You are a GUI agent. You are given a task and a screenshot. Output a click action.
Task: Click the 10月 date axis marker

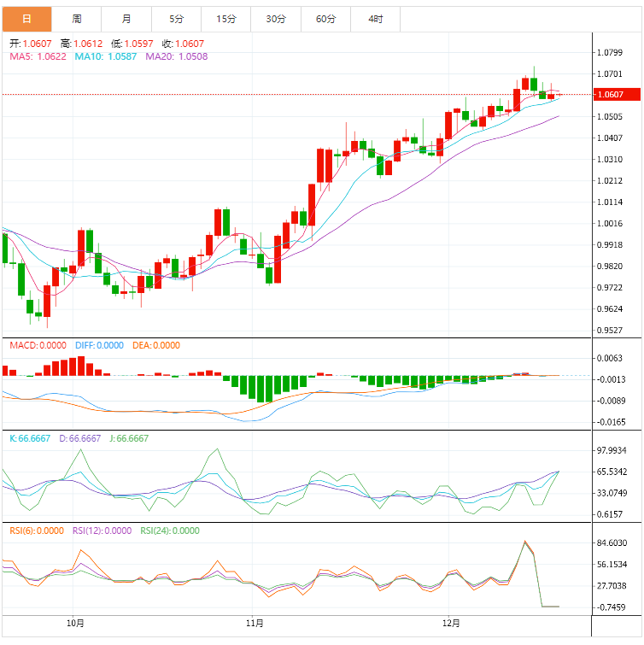click(x=74, y=621)
